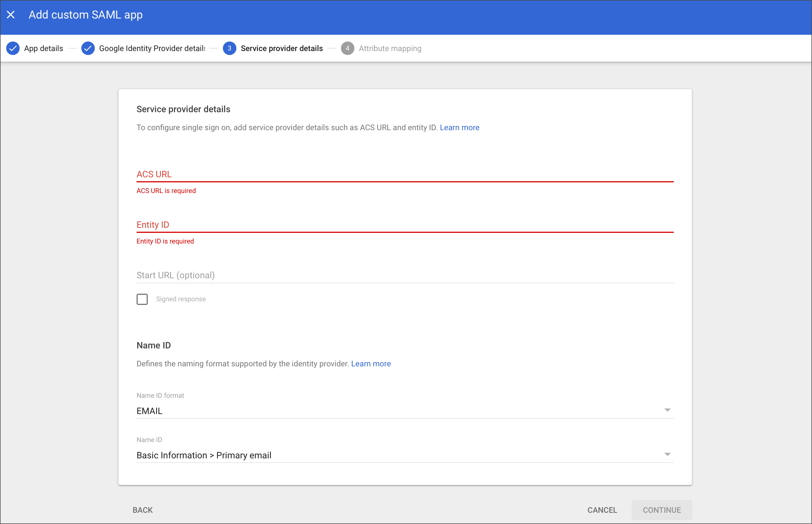Jump to Attribute mapping step label

point(390,48)
